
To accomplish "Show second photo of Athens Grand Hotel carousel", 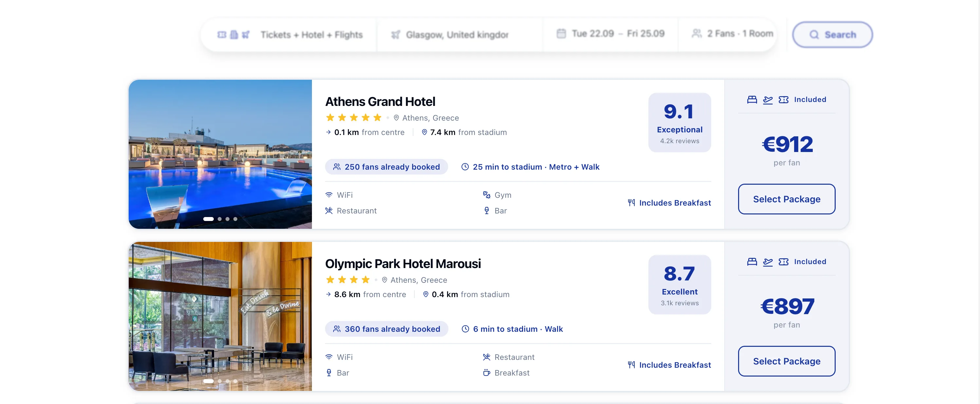I will point(220,219).
